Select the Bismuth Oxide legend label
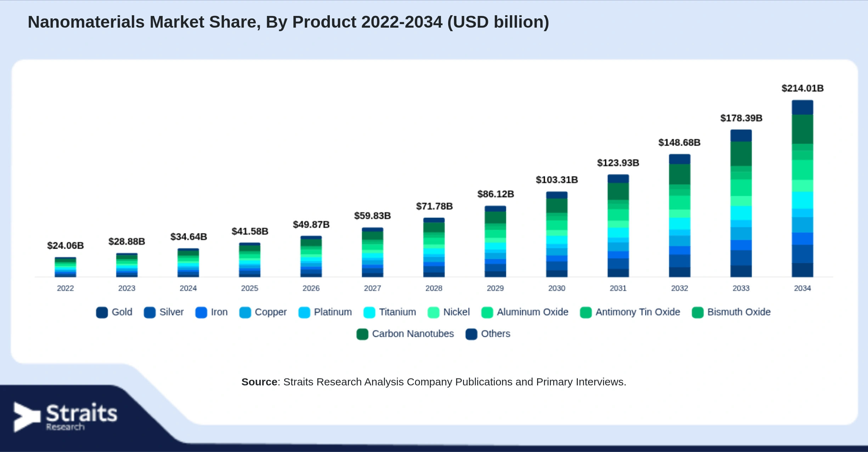 (x=739, y=312)
